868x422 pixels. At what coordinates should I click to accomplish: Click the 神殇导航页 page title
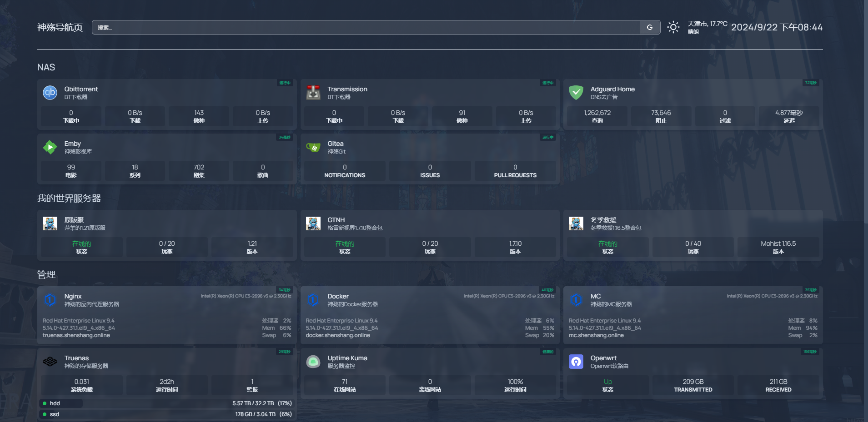click(60, 27)
